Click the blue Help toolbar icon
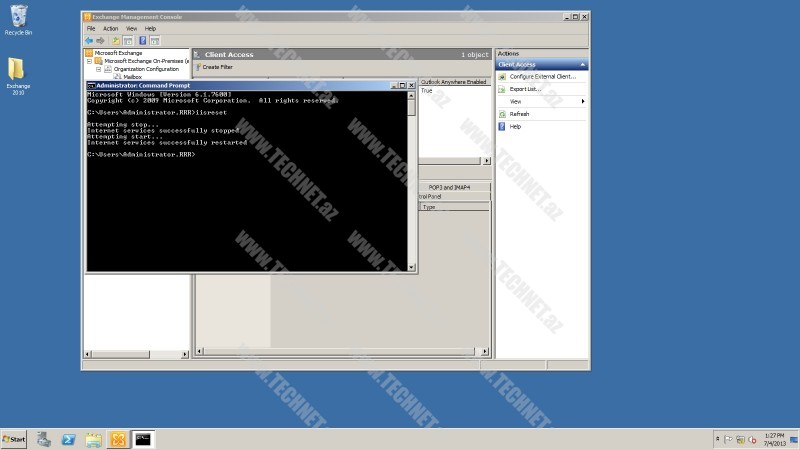 [x=143, y=41]
